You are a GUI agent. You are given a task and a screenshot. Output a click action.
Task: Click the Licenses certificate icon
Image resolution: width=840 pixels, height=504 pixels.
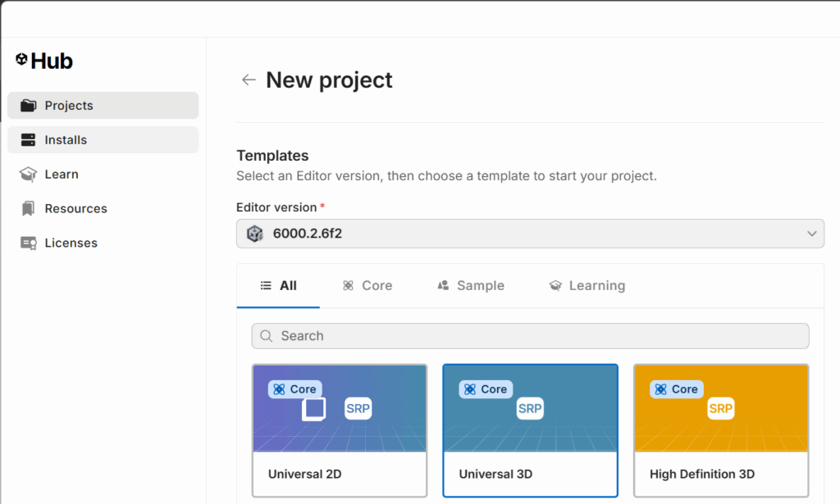coord(29,243)
